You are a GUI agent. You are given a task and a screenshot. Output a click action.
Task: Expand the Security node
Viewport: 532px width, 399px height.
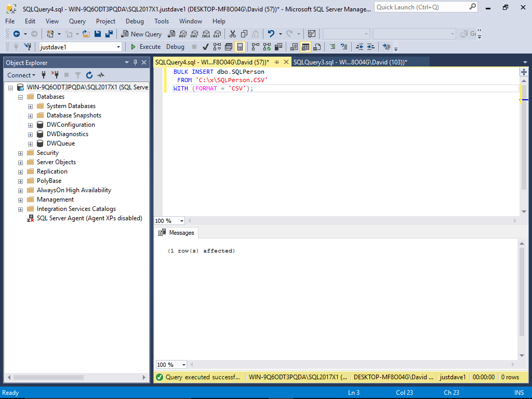pos(21,153)
